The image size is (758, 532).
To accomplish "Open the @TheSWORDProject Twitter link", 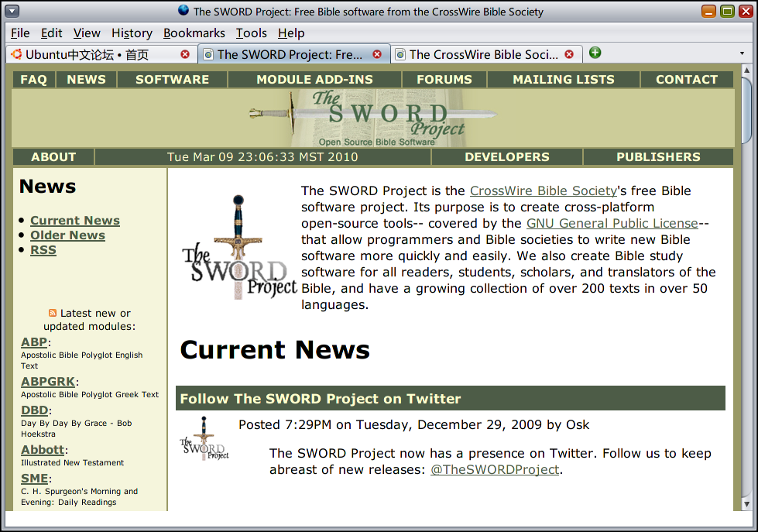I will pyautogui.click(x=495, y=469).
